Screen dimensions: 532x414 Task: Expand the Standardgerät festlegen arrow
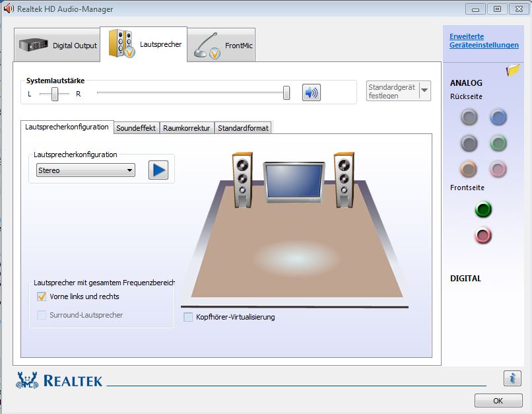tap(425, 90)
